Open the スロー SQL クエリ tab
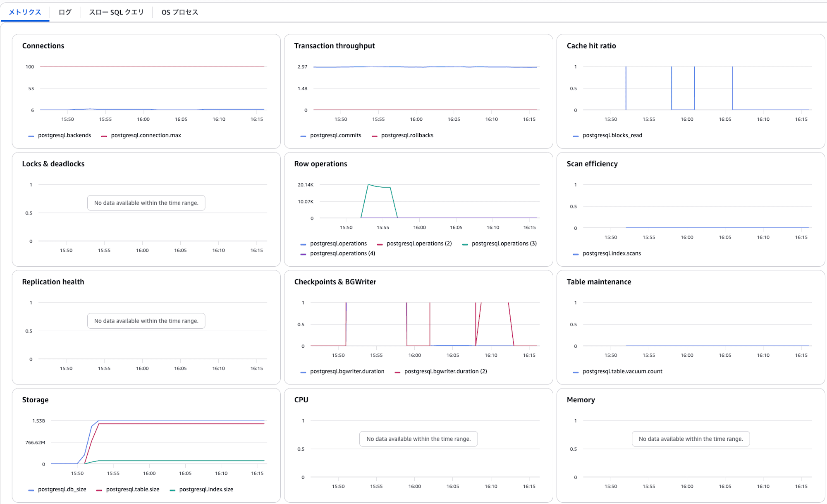The height and width of the screenshot is (504, 827). click(116, 12)
